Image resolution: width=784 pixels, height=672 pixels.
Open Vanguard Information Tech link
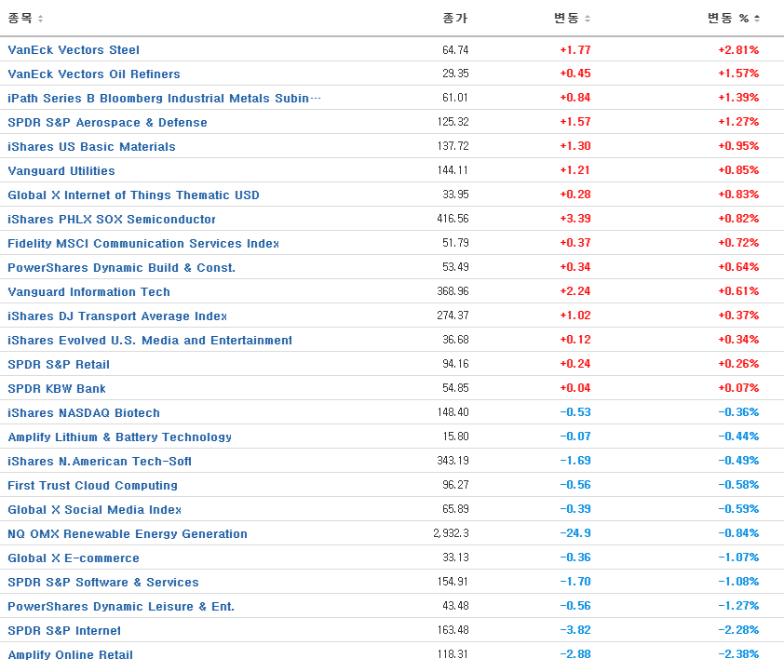pos(89,292)
